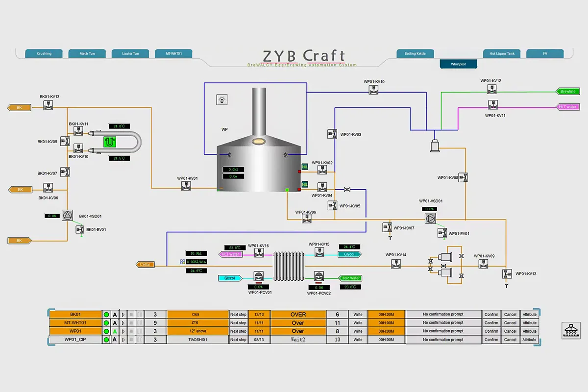Click the green heat exchanger coil icon
The image size is (588, 392).
[x=109, y=142]
